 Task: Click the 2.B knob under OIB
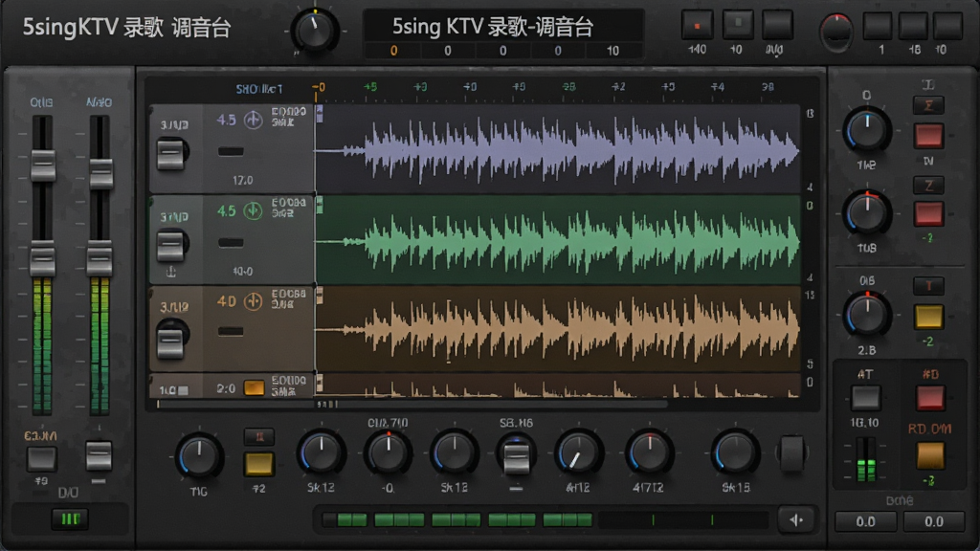pos(867,314)
